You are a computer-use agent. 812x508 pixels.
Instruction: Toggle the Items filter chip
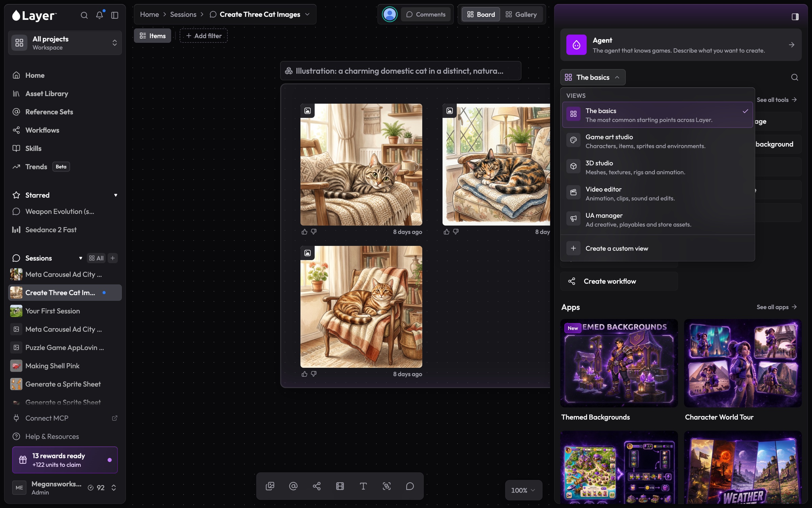point(153,36)
